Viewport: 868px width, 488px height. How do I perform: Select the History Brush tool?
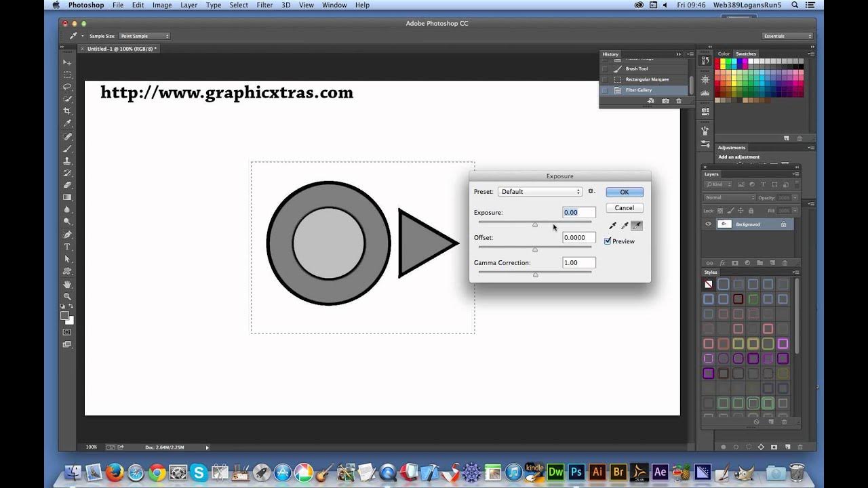click(67, 173)
